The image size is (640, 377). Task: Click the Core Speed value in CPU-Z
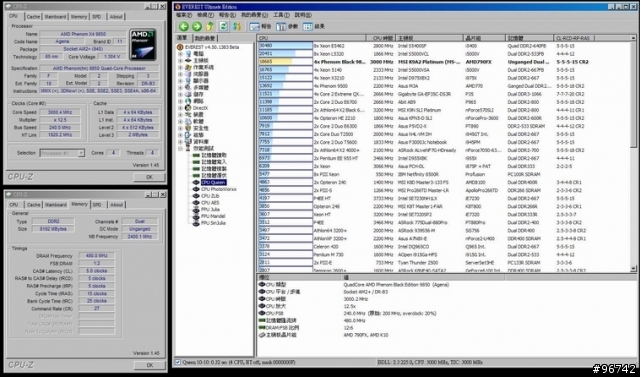(60, 112)
